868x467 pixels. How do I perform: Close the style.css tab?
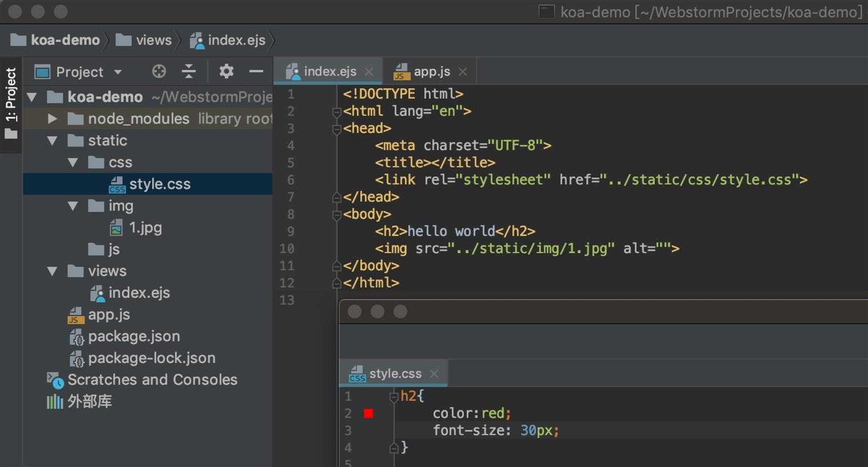[x=434, y=374]
